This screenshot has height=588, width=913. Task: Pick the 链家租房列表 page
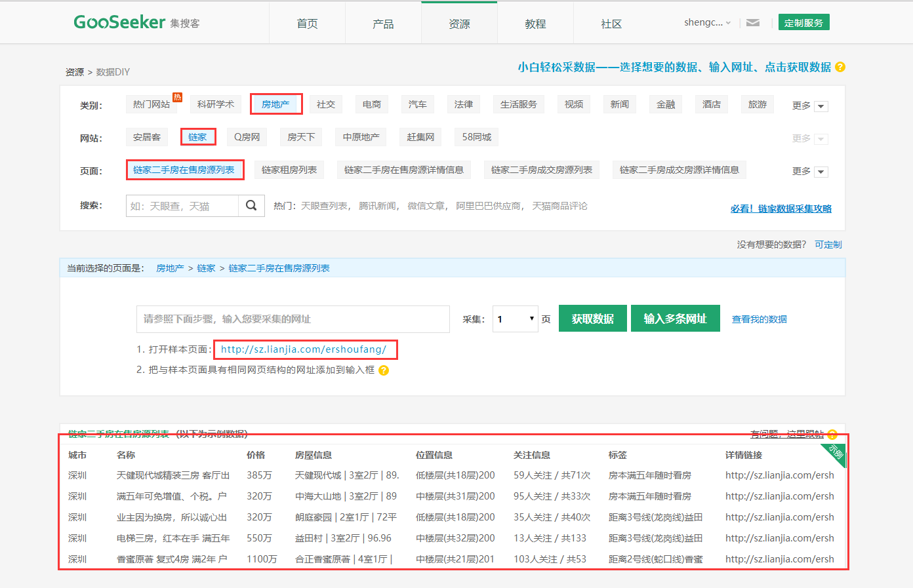click(x=289, y=170)
